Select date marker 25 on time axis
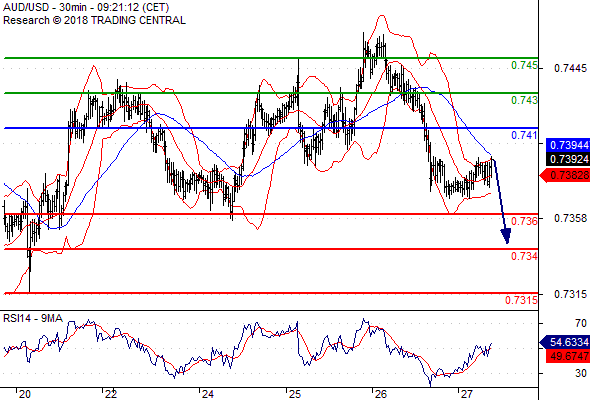Image resolution: width=590 pixels, height=400 pixels. click(x=295, y=394)
